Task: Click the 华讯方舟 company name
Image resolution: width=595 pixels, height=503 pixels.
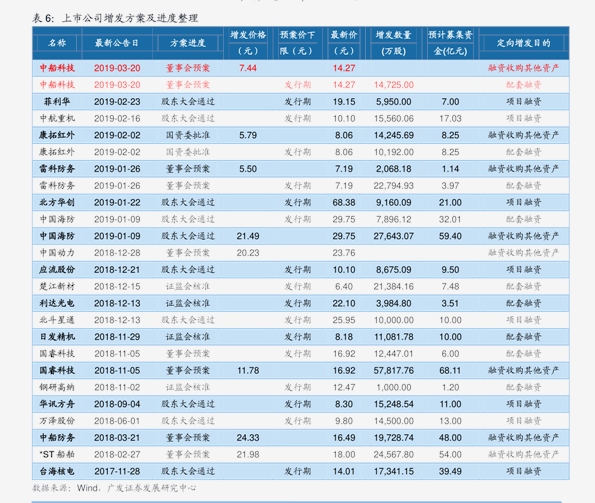Action: (57, 404)
